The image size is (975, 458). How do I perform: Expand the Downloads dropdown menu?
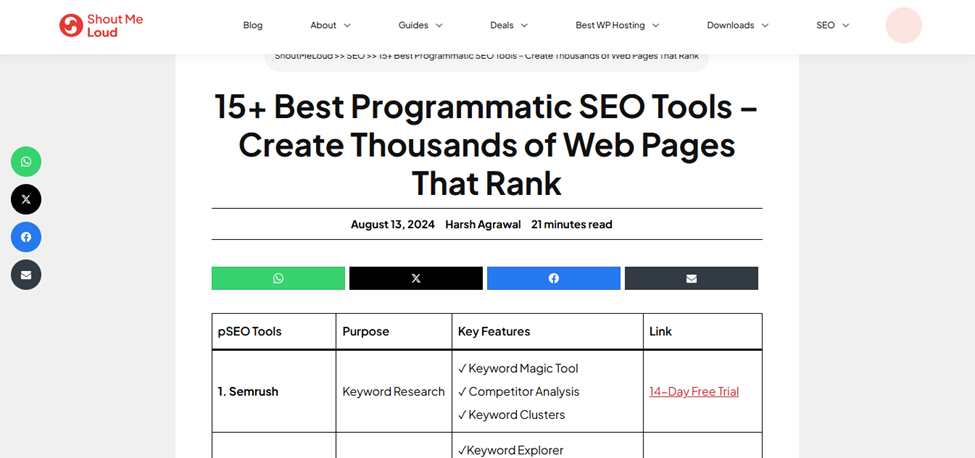click(x=737, y=25)
